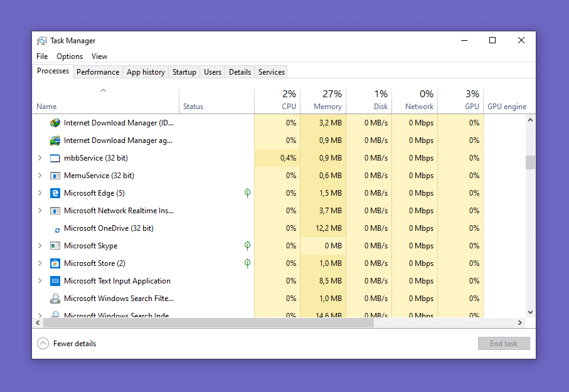This screenshot has height=392, width=569.
Task: Collapse view with Fewer details button
Action: (66, 343)
